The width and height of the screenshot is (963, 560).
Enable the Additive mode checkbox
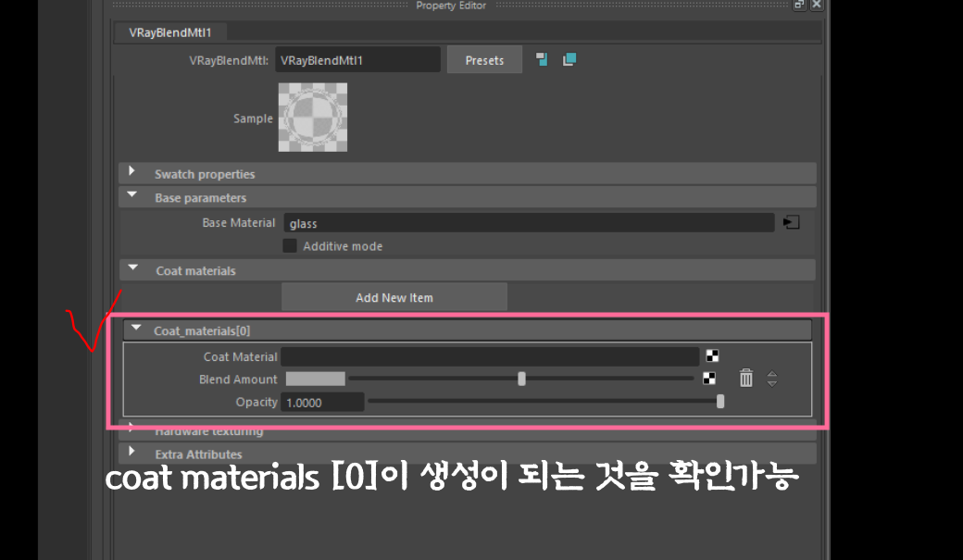tap(289, 246)
